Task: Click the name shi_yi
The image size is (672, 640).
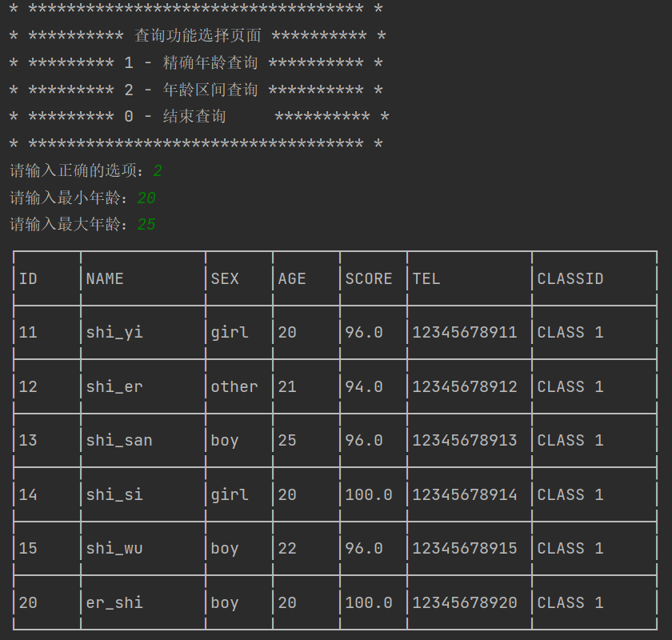Action: pos(114,333)
